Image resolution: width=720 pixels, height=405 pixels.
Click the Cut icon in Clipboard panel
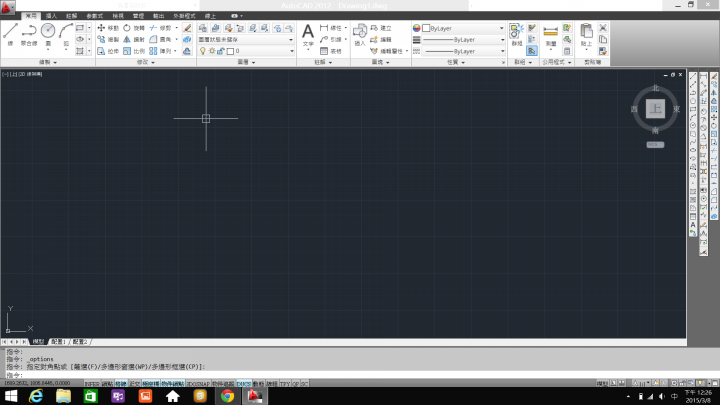point(603,28)
